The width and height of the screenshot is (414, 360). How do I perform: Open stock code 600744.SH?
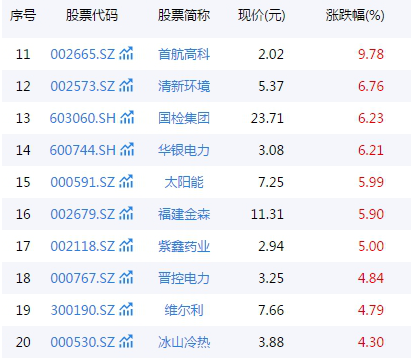pyautogui.click(x=82, y=150)
